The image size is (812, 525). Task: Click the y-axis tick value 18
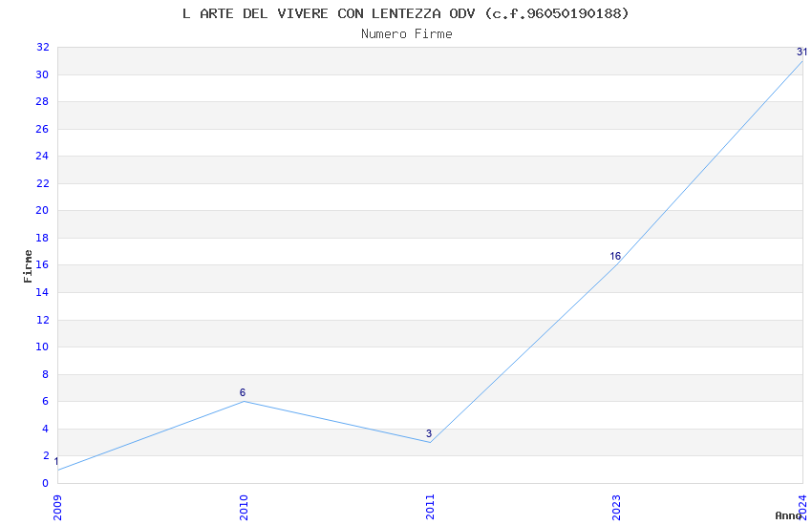coord(42,238)
